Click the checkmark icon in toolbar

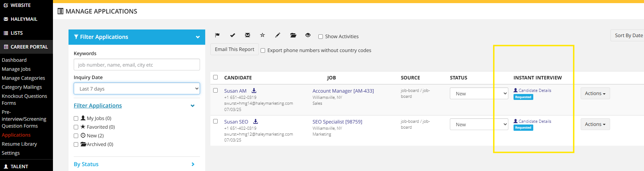[233, 35]
